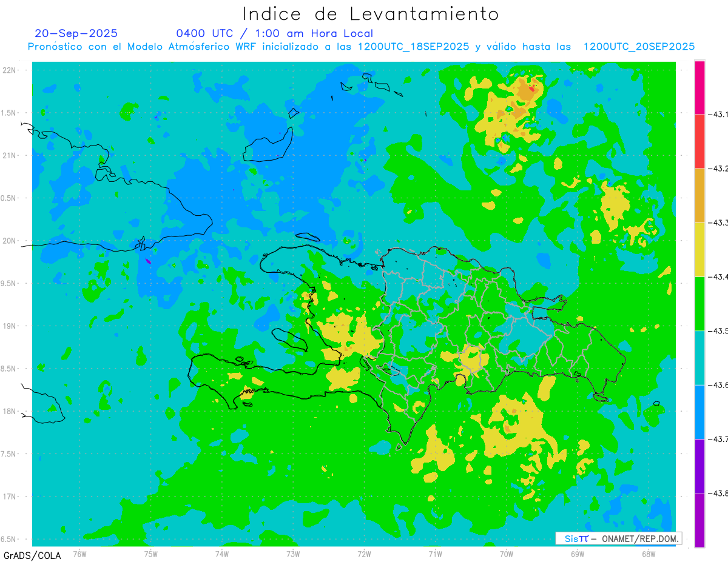The width and height of the screenshot is (728, 562).
Task: Click the 'GrADS/COLA' credit label
Action: pos(32,555)
